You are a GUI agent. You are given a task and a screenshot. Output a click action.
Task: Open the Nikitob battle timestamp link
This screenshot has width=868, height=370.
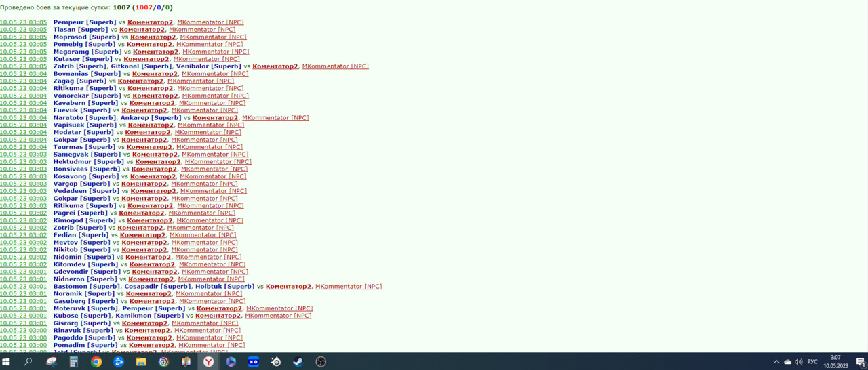24,250
